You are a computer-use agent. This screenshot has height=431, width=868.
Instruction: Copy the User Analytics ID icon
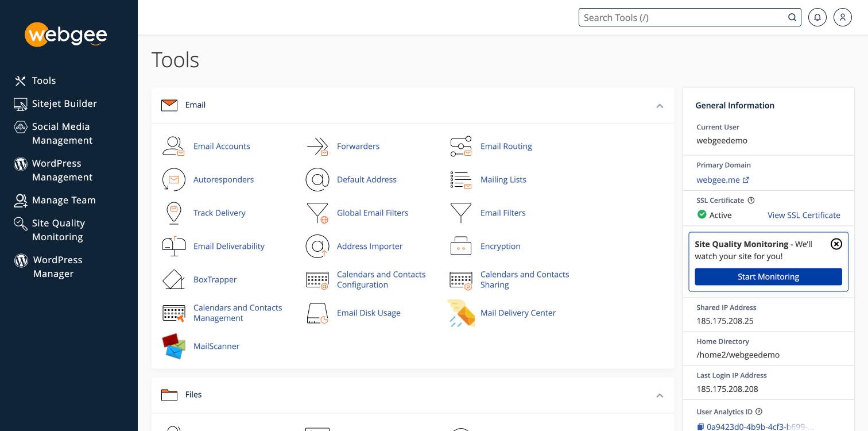click(700, 426)
